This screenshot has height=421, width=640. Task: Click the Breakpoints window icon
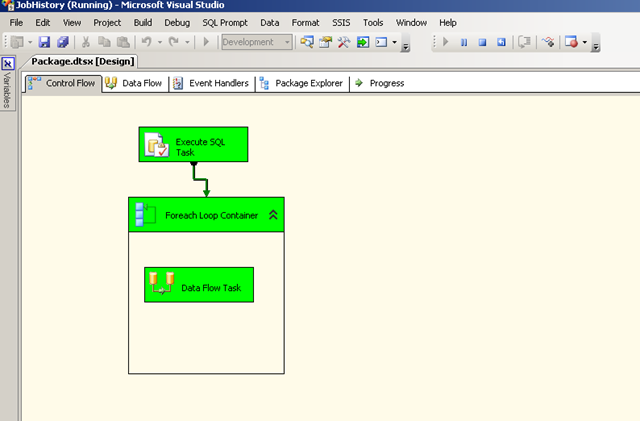571,42
